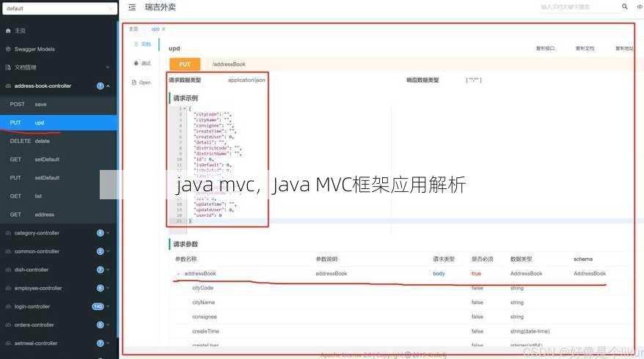The image size is (644, 359).
Task: Click the 文档管理 document icon
Action: (x=8, y=67)
